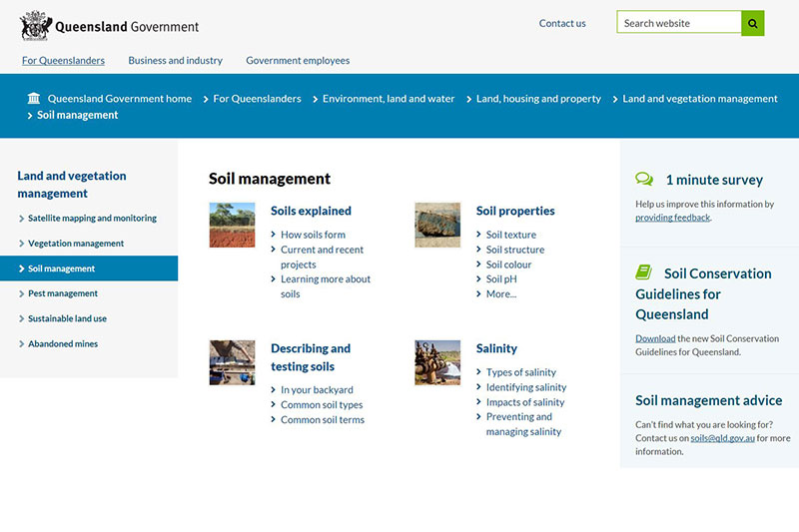This screenshot has height=532, width=799.
Task: Open the Salinity thumbnail image
Action: click(437, 362)
